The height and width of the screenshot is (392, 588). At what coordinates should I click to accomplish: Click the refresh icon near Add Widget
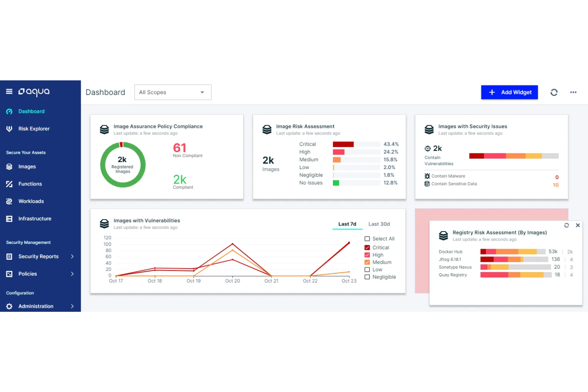(x=554, y=92)
